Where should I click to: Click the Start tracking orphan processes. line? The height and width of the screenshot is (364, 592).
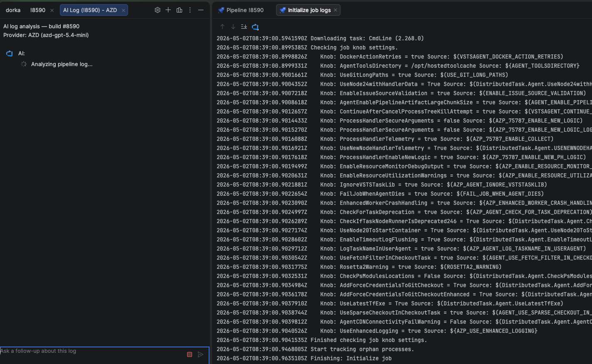click(315, 349)
